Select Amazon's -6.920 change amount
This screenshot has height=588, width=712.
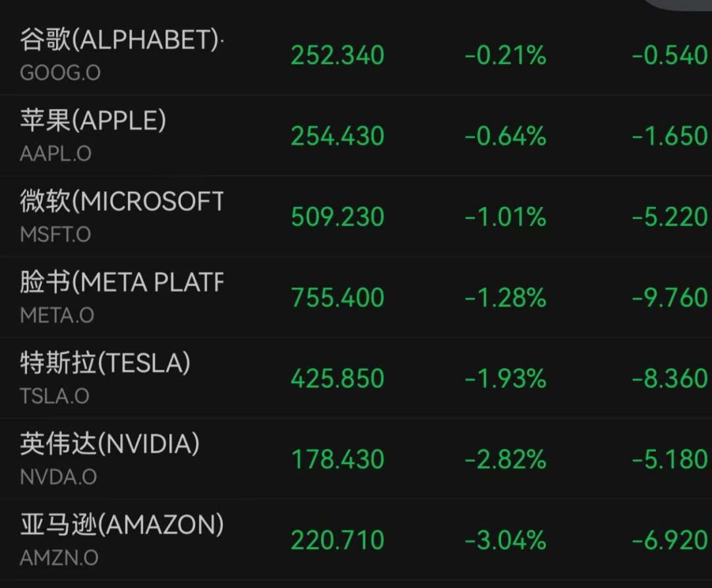point(670,541)
